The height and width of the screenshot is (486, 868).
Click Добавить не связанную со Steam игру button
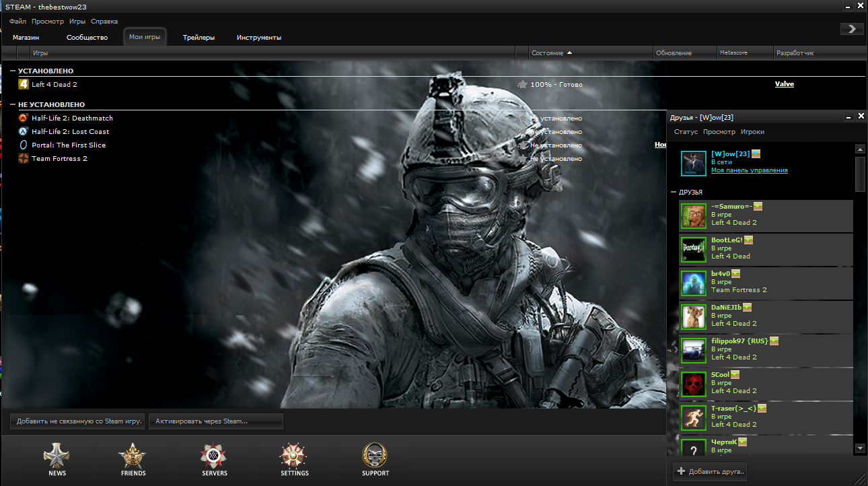coord(77,421)
